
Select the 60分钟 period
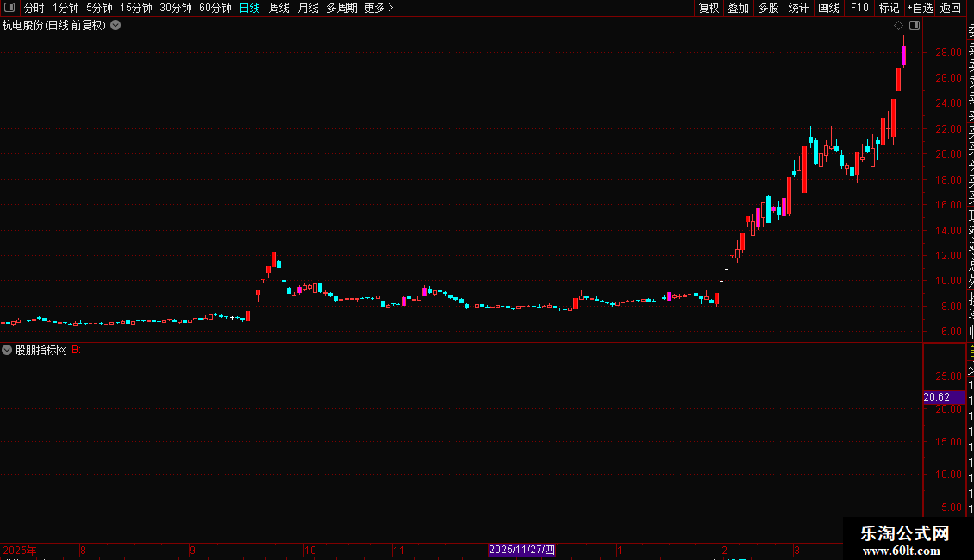[x=215, y=8]
